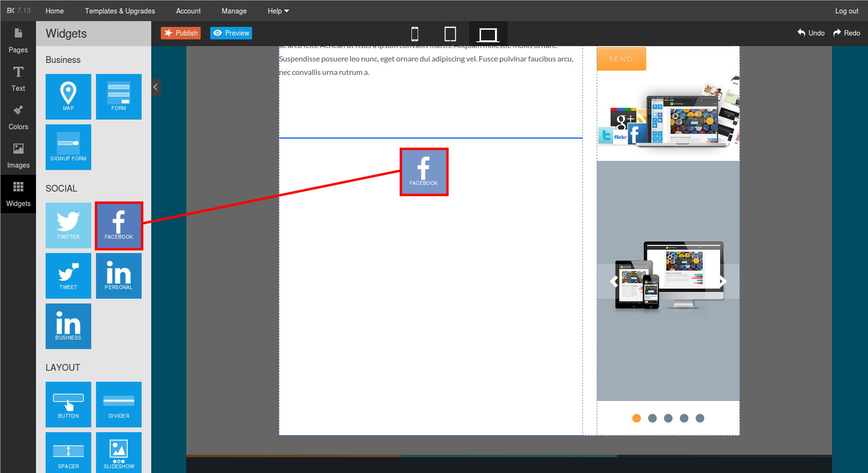Viewport: 868px width, 473px height.
Task: Click the Log out link
Action: (x=846, y=11)
